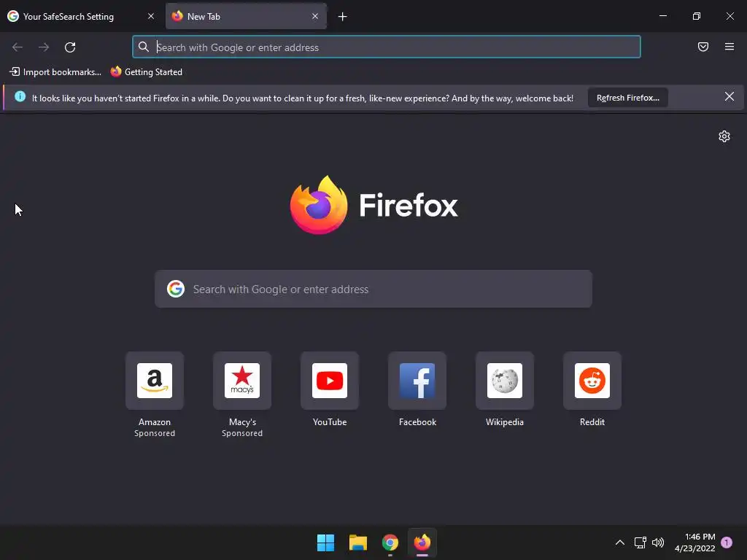This screenshot has height=560, width=747.
Task: Select the New Tab tab
Action: point(246,16)
